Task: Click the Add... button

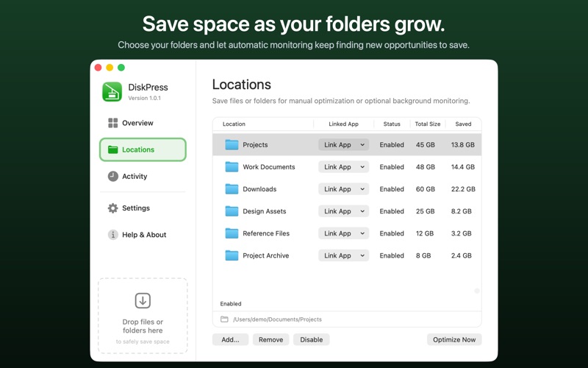Action: (230, 339)
